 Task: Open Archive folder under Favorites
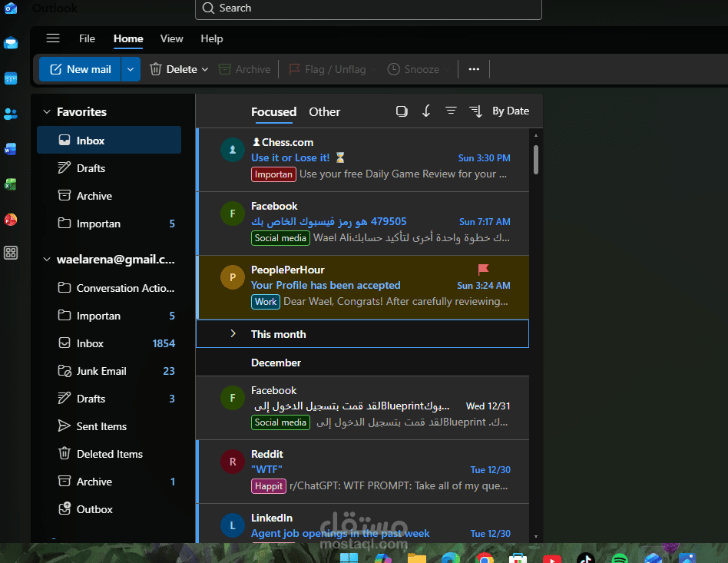click(109, 196)
